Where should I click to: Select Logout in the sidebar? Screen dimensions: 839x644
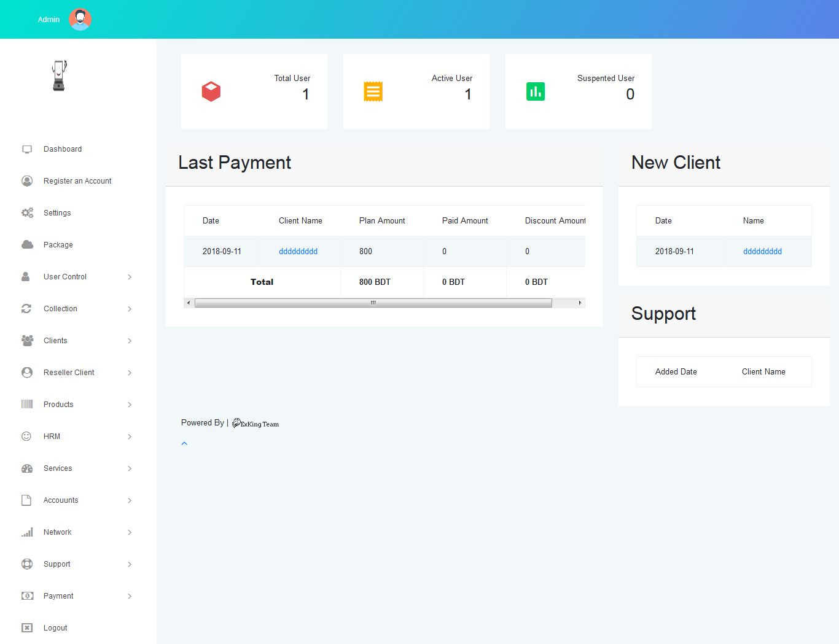point(55,628)
